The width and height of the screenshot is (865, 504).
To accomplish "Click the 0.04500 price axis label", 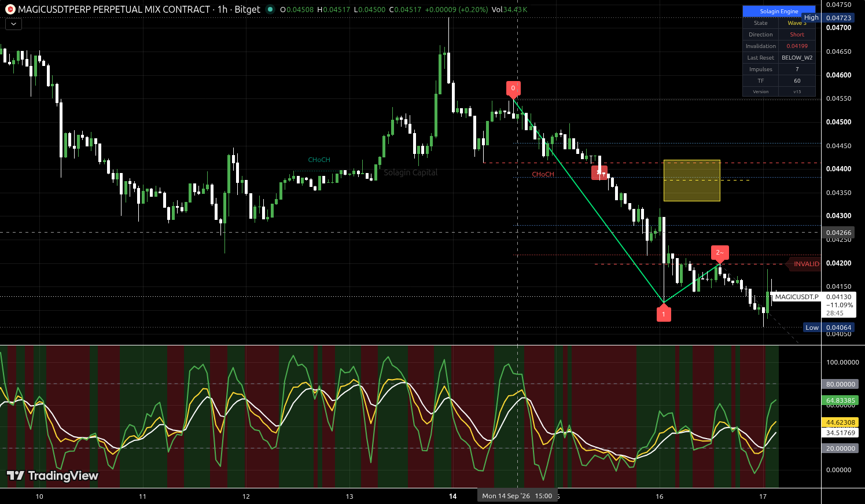I will point(838,122).
